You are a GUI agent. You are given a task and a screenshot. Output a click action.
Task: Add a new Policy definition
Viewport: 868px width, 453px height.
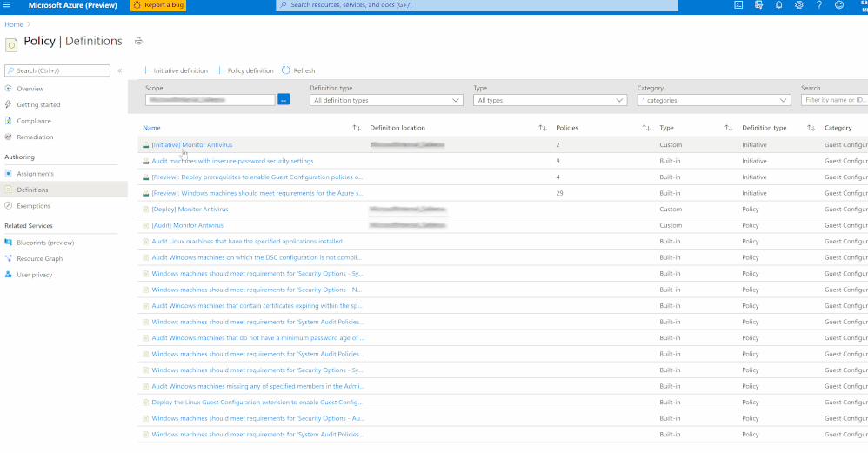pyautogui.click(x=244, y=70)
